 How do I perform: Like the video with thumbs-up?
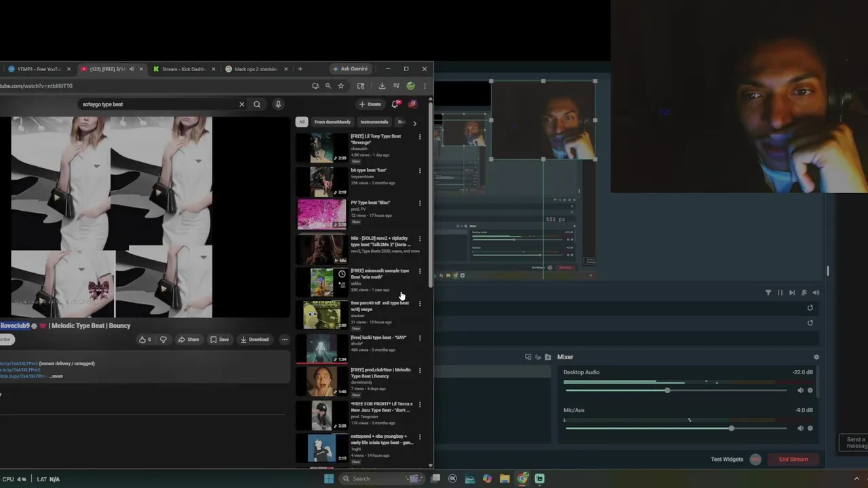[144, 340]
